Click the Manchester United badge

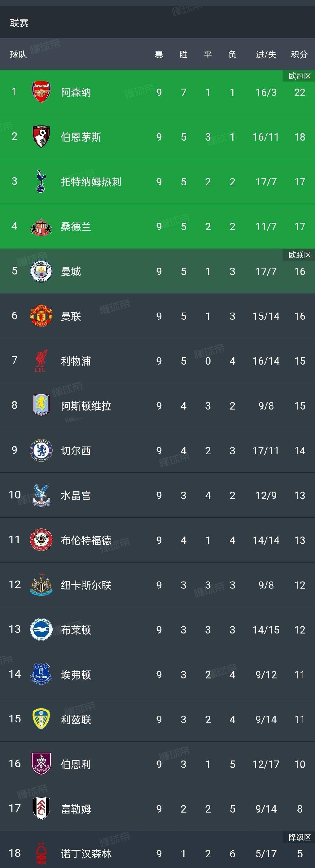pyautogui.click(x=41, y=316)
